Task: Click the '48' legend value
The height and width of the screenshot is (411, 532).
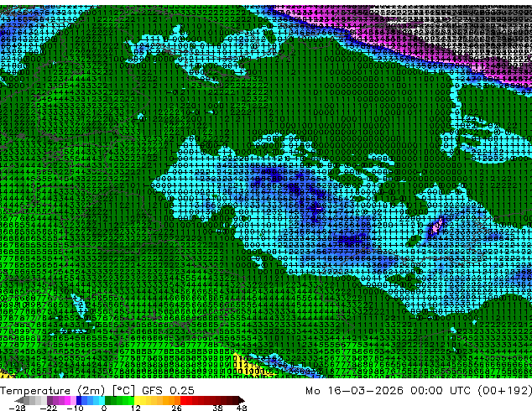Action: point(242,408)
